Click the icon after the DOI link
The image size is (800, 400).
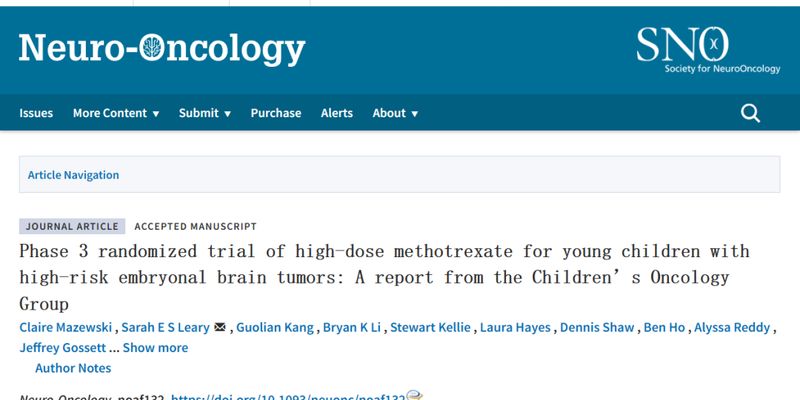(x=414, y=396)
